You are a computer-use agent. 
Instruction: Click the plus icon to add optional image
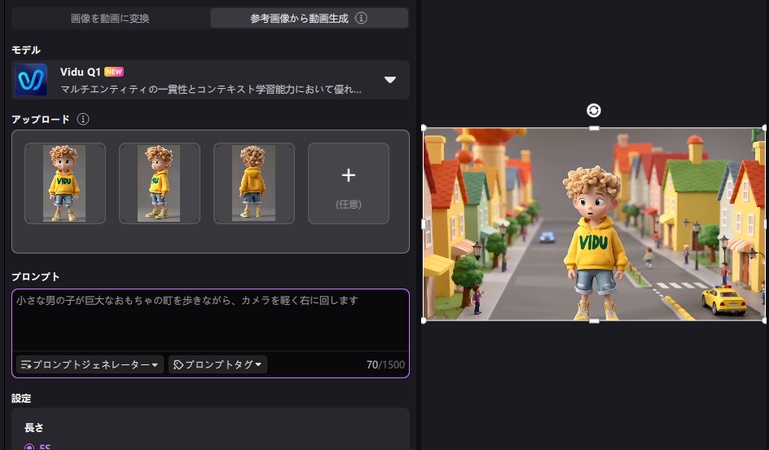[348, 176]
